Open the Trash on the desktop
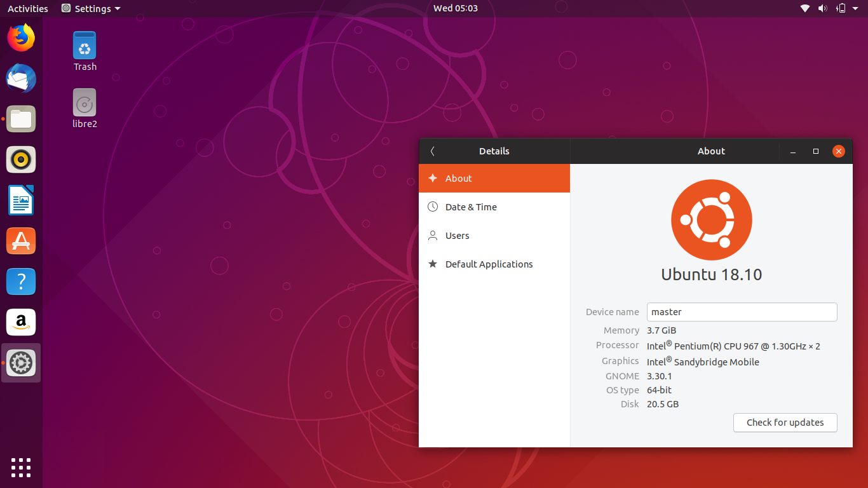The width and height of the screenshot is (868, 488). (x=85, y=46)
